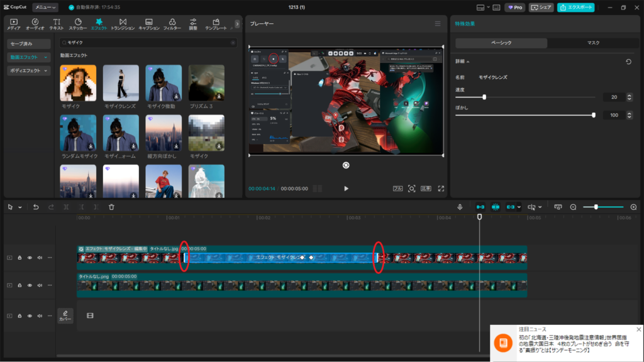Open the メニュー dropdown at top left

[x=45, y=8]
